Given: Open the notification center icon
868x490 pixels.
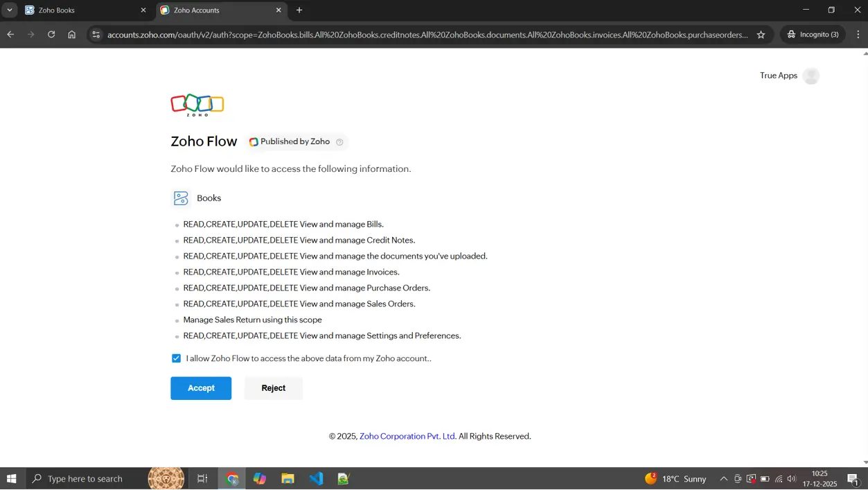Looking at the screenshot, I should [853, 478].
